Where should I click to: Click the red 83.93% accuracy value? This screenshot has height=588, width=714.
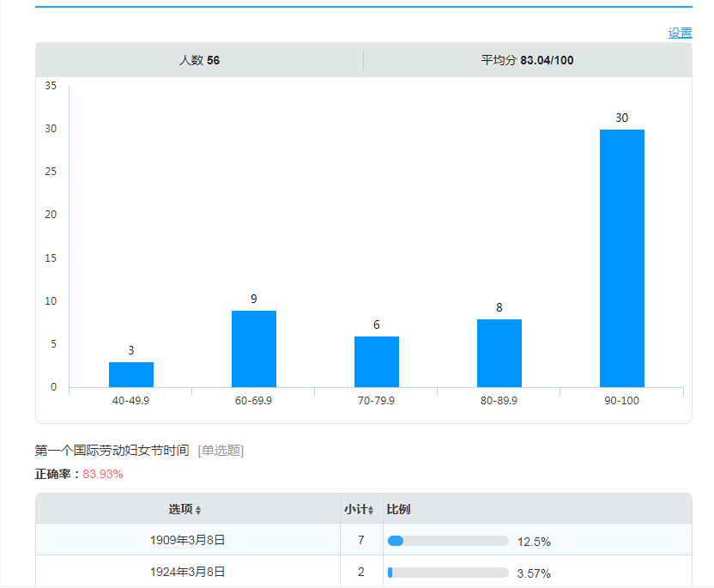[x=103, y=474]
